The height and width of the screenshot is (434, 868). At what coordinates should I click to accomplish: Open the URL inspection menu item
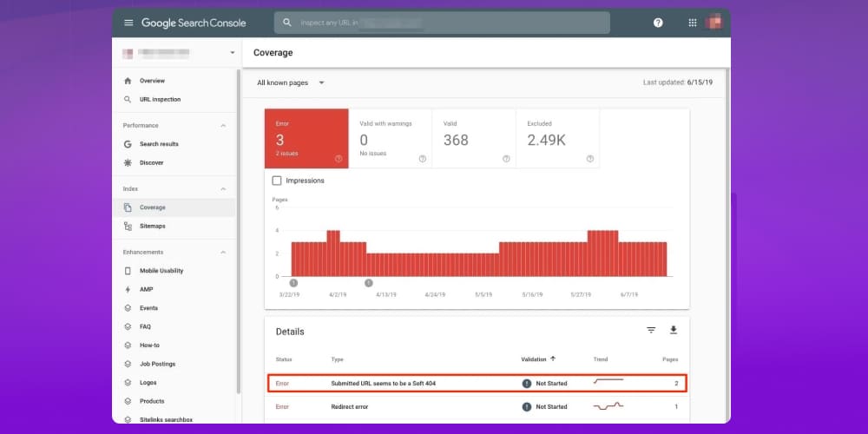[x=160, y=99]
